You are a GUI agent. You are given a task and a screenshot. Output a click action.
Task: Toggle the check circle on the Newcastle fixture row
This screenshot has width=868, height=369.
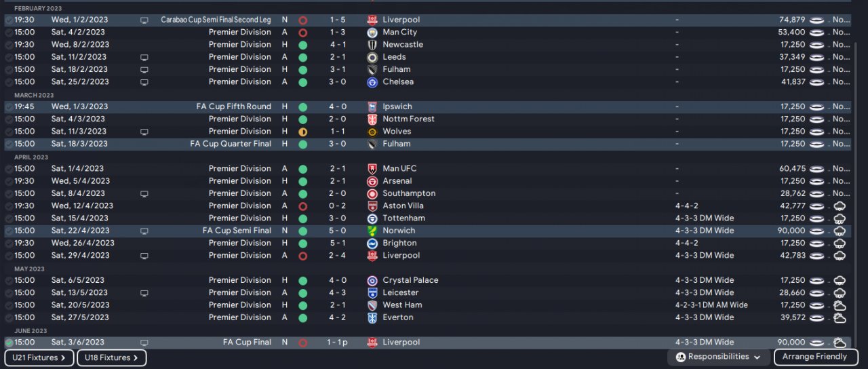[x=9, y=45]
